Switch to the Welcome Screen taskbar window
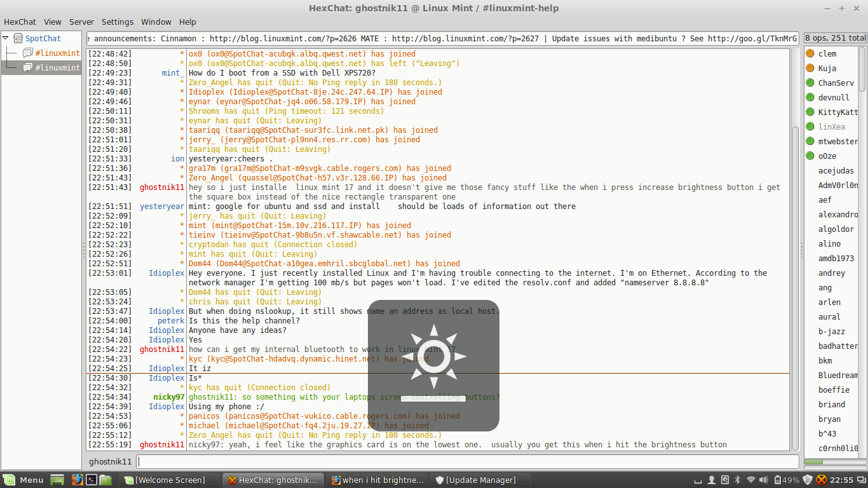This screenshot has height=488, width=868. click(x=170, y=480)
